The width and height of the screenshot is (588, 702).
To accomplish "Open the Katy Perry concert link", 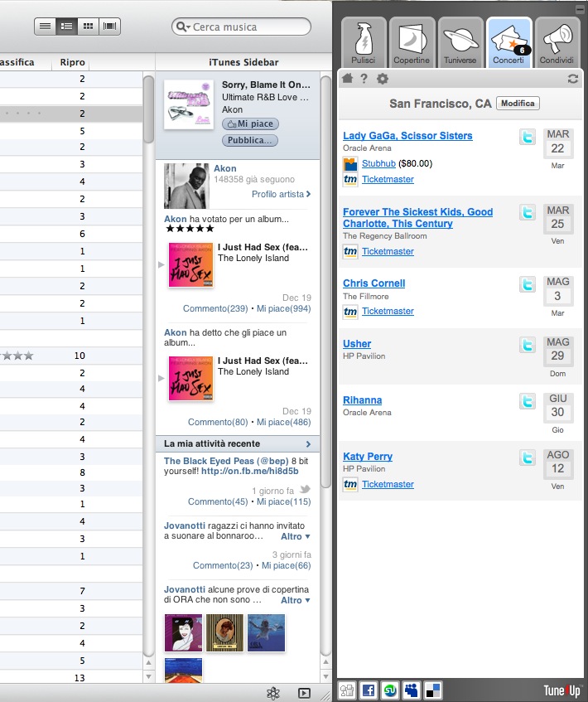I will pos(368,457).
